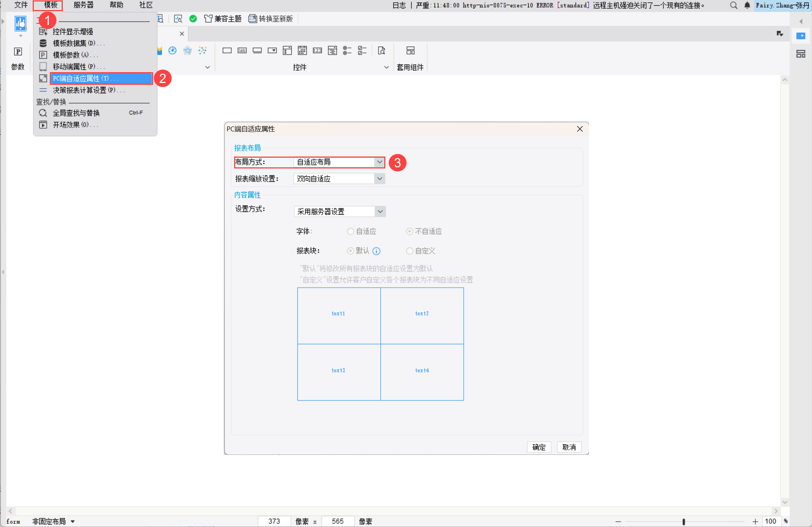Image resolution: width=812 pixels, height=527 pixels.
Task: Click the zoom slider handle
Action: (683, 521)
